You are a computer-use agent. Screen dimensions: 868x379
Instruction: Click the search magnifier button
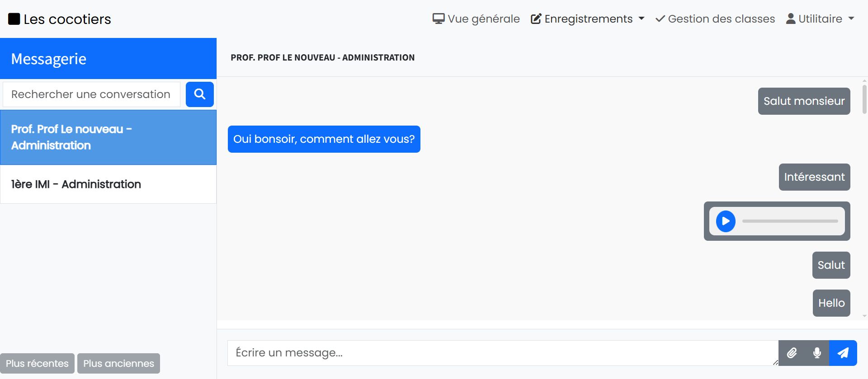point(199,94)
